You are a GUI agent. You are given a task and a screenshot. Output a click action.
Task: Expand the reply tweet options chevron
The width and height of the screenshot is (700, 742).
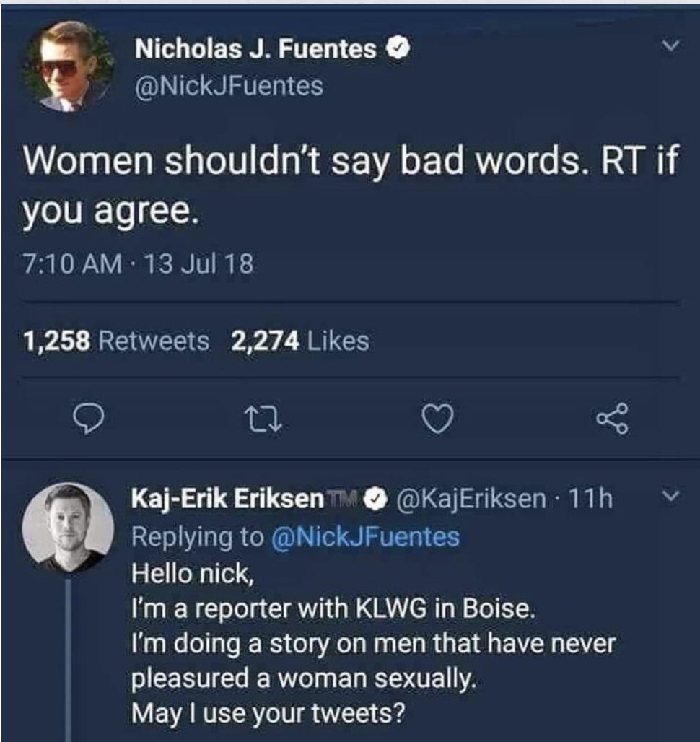pos(670,497)
